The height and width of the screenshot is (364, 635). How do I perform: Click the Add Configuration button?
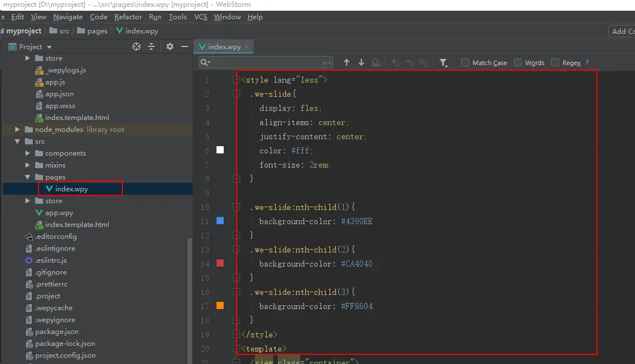click(x=622, y=31)
